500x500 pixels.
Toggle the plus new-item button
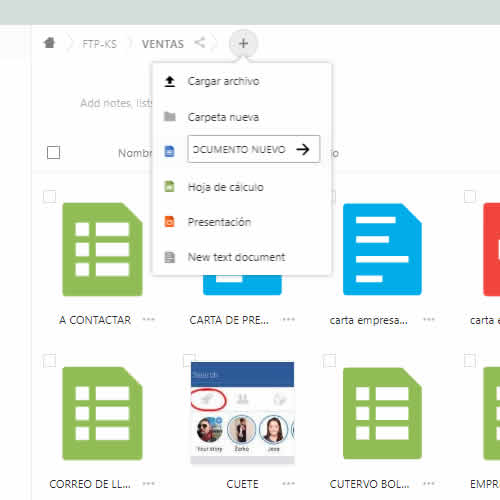(x=243, y=43)
